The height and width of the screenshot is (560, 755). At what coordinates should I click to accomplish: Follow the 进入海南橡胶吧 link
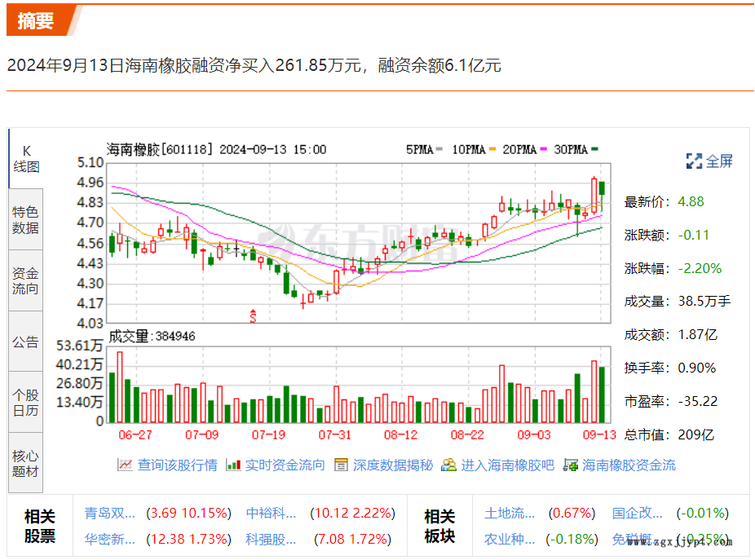(x=507, y=465)
